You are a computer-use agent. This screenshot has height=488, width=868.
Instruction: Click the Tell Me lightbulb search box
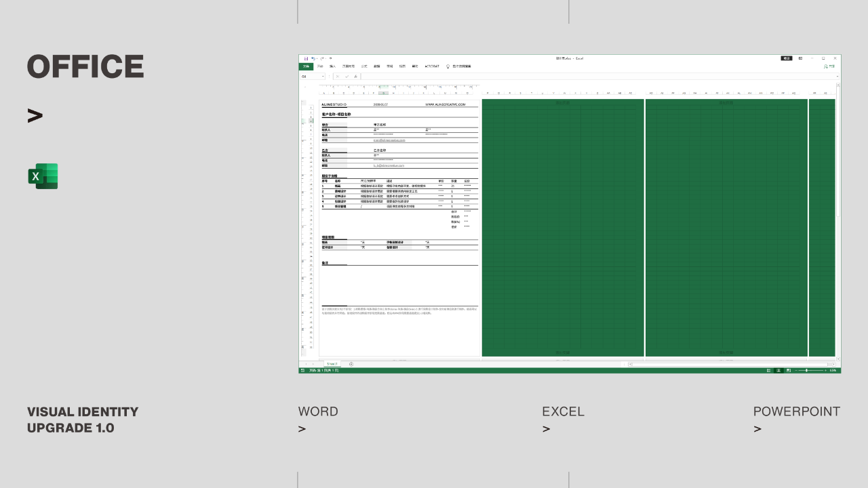(458, 66)
